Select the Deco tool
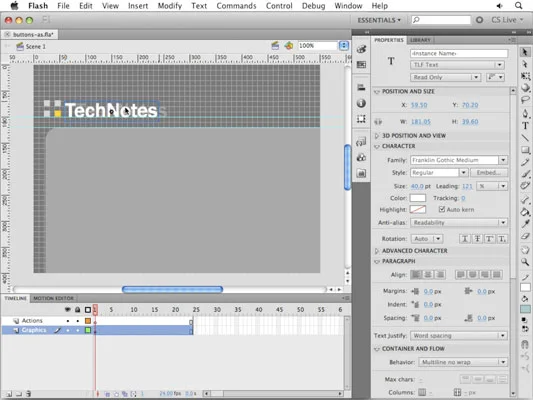 click(525, 186)
